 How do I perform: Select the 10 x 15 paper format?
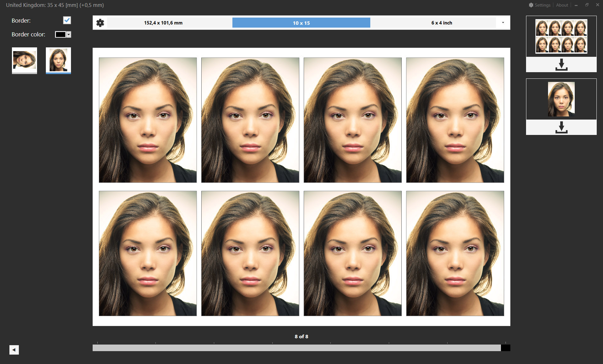tap(301, 23)
